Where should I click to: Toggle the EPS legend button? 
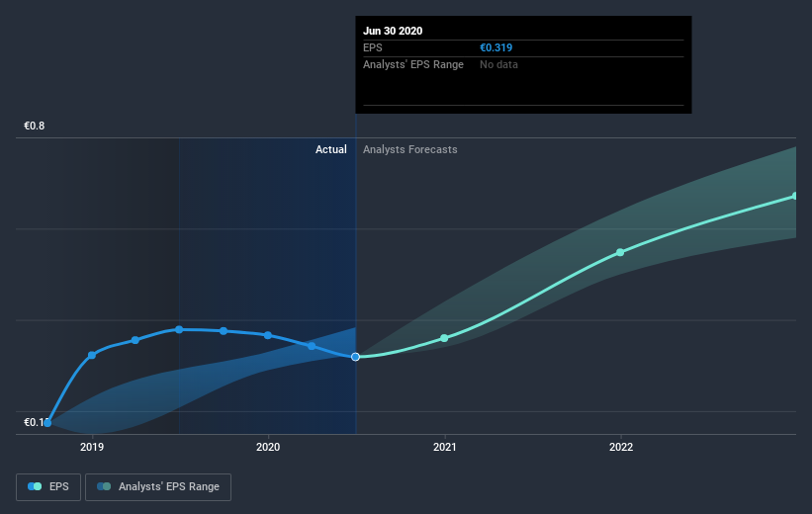[48, 486]
